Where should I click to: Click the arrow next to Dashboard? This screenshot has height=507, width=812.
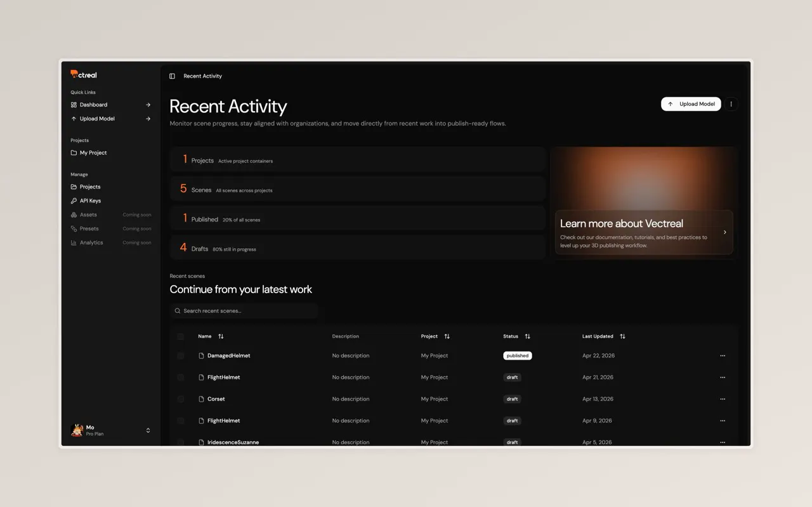(x=148, y=105)
